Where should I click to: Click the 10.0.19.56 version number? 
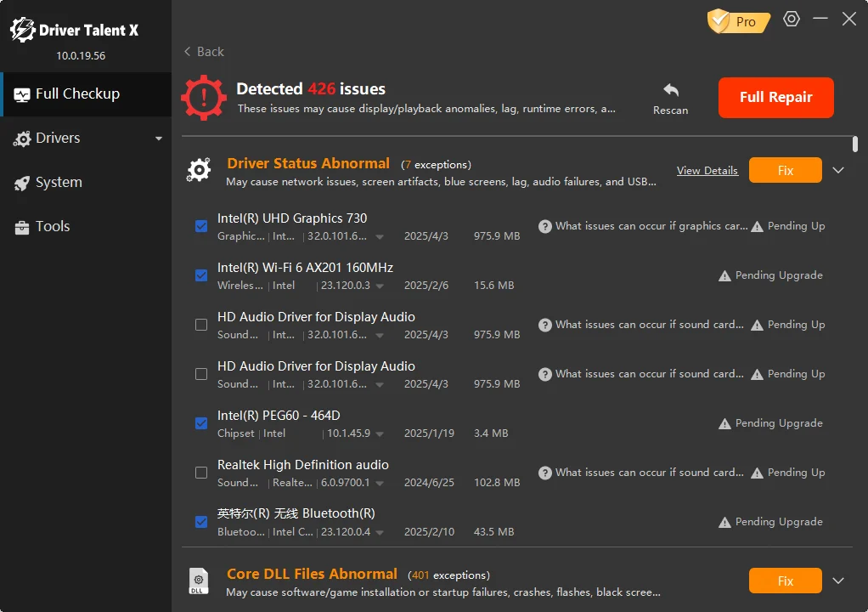[x=81, y=56]
